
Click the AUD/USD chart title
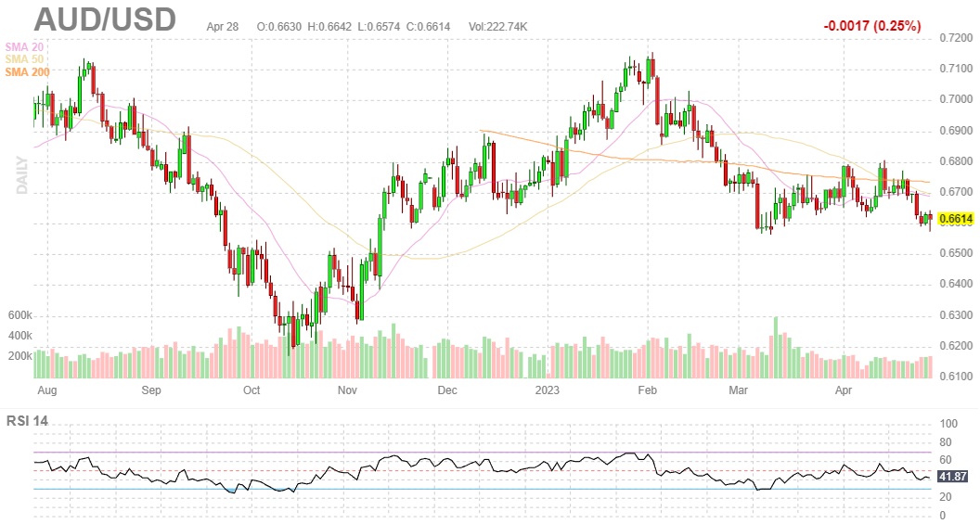tap(105, 19)
